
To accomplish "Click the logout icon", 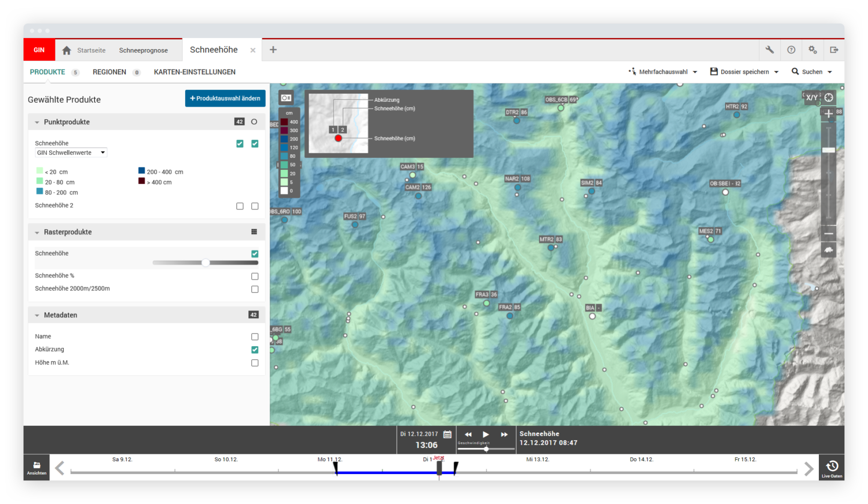I will [x=834, y=50].
